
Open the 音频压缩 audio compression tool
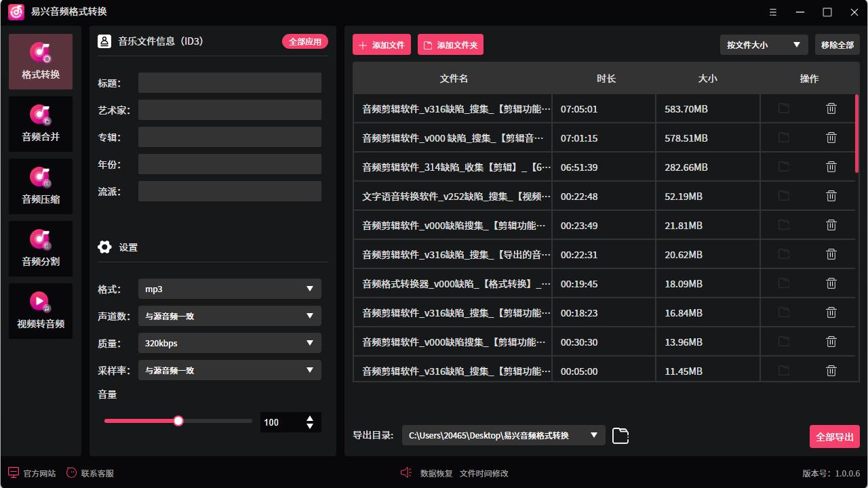(40, 186)
